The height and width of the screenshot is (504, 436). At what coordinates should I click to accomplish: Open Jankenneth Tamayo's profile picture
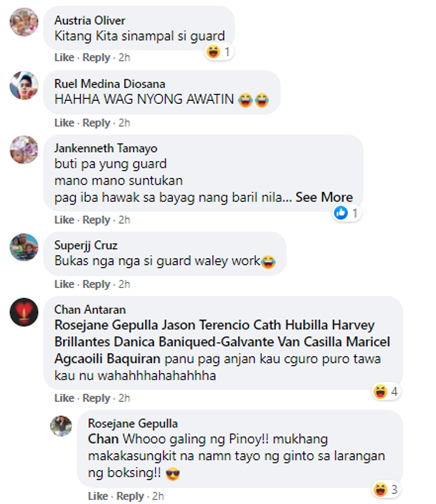pyautogui.click(x=24, y=150)
